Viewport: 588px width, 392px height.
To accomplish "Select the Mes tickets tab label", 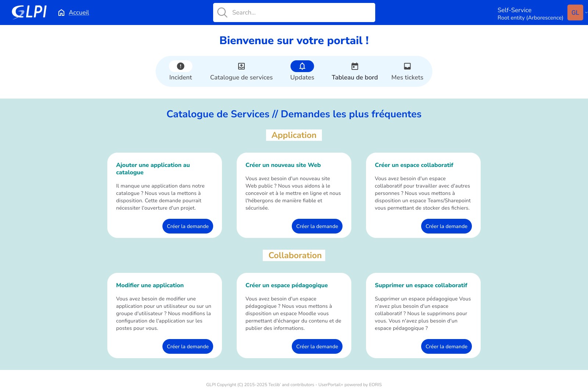I will [407, 77].
